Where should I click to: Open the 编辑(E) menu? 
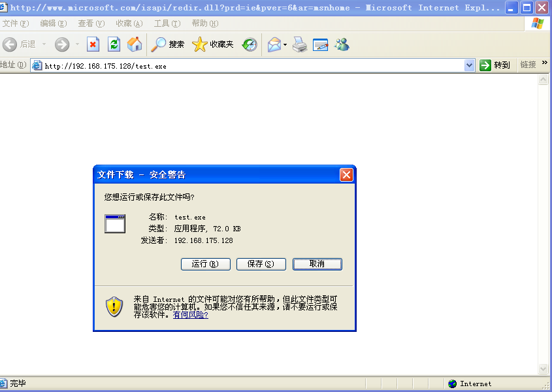[x=53, y=24]
